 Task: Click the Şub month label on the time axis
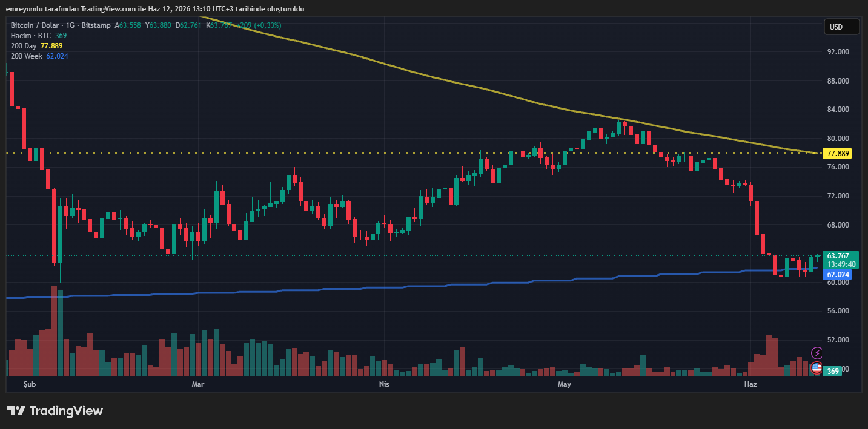[x=30, y=384]
